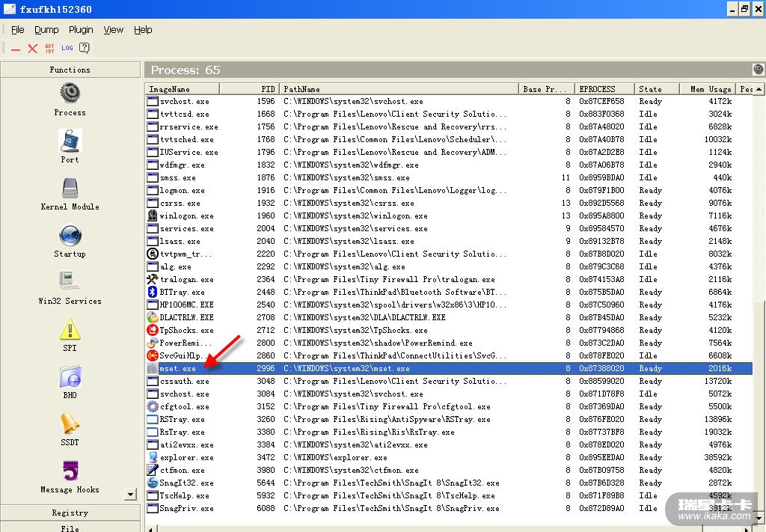Screen dimensions: 766x532
Task: Select the RSTray.exe process row
Action: (449, 419)
